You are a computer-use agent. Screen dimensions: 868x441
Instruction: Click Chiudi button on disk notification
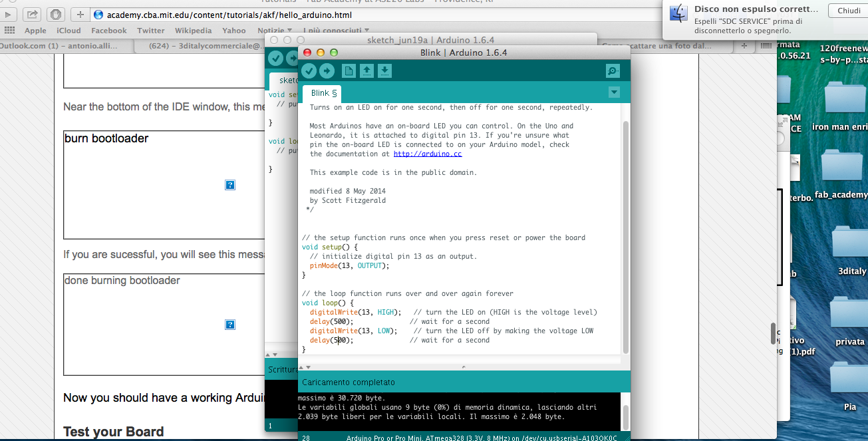pos(849,11)
